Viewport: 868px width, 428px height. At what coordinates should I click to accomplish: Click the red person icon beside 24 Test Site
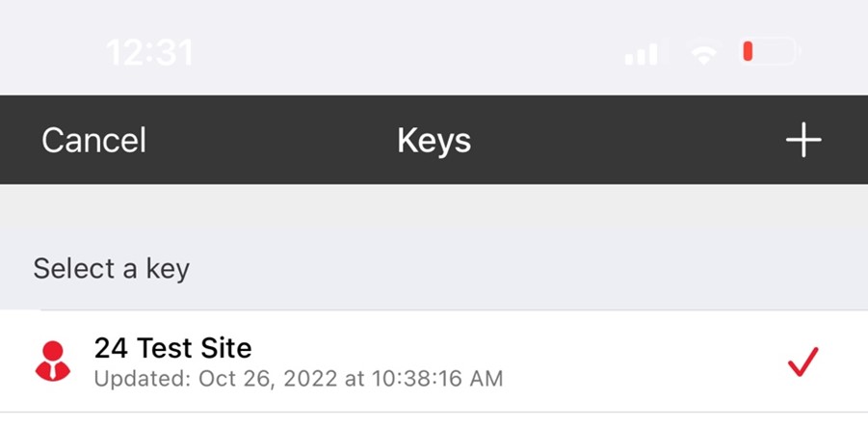(53, 361)
